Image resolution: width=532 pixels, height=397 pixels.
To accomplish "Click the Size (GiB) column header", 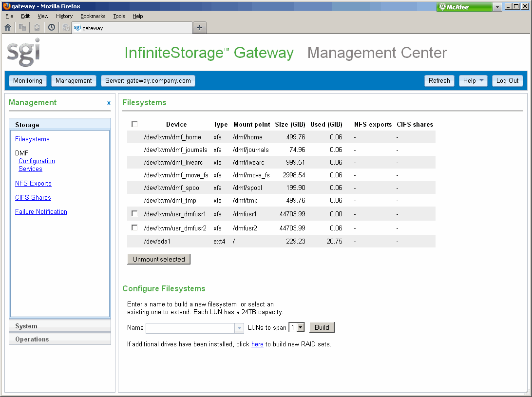I will [x=290, y=125].
